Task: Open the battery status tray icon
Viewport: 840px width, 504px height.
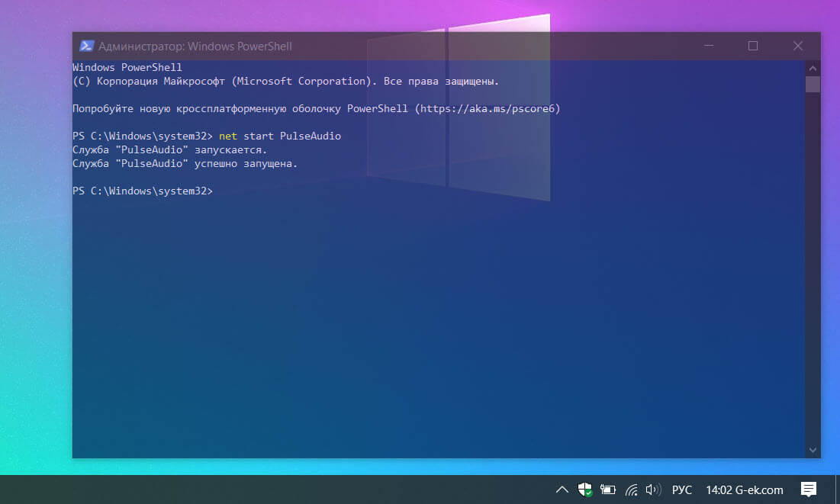Action: click(x=607, y=490)
